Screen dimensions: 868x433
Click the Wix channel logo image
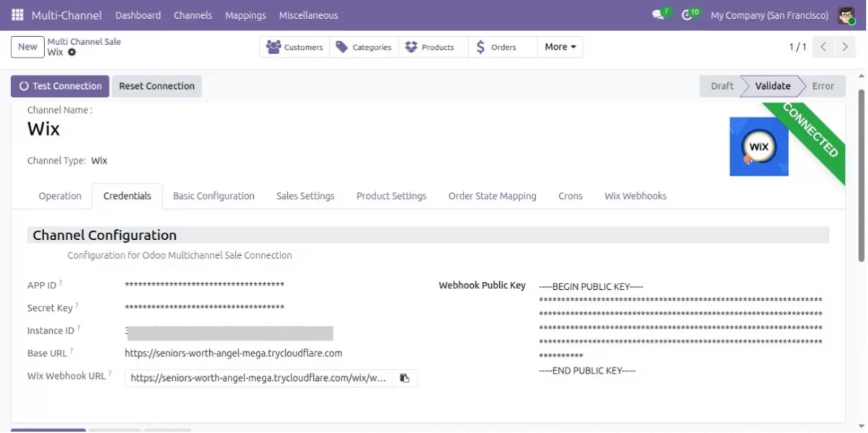tap(759, 146)
